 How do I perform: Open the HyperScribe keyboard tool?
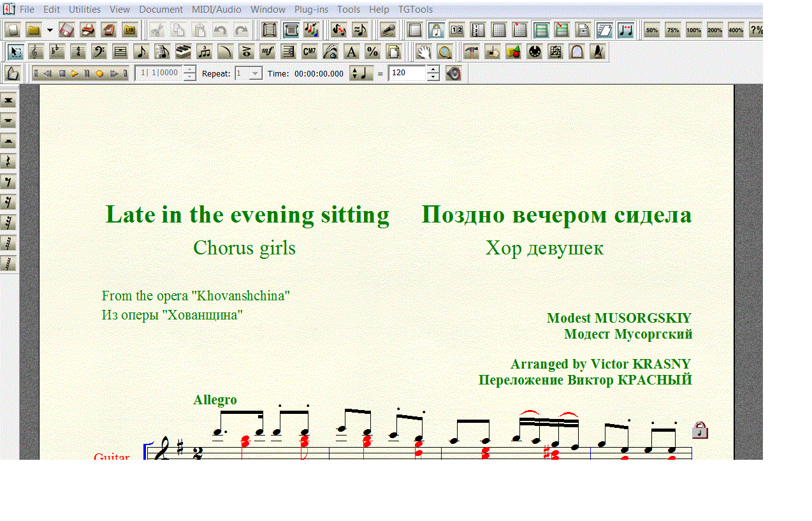click(x=184, y=52)
